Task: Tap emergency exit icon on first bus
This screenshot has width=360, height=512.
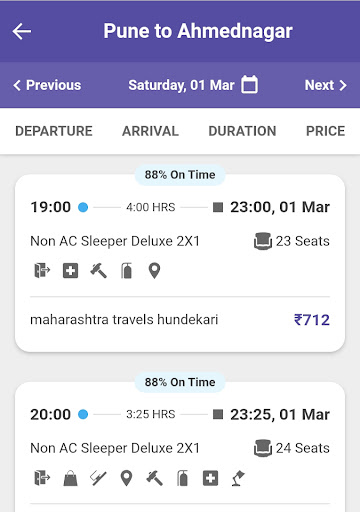Action: point(42,270)
